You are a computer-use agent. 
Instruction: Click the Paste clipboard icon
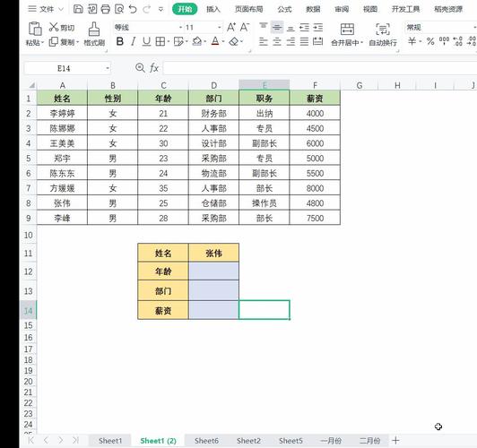(x=35, y=29)
